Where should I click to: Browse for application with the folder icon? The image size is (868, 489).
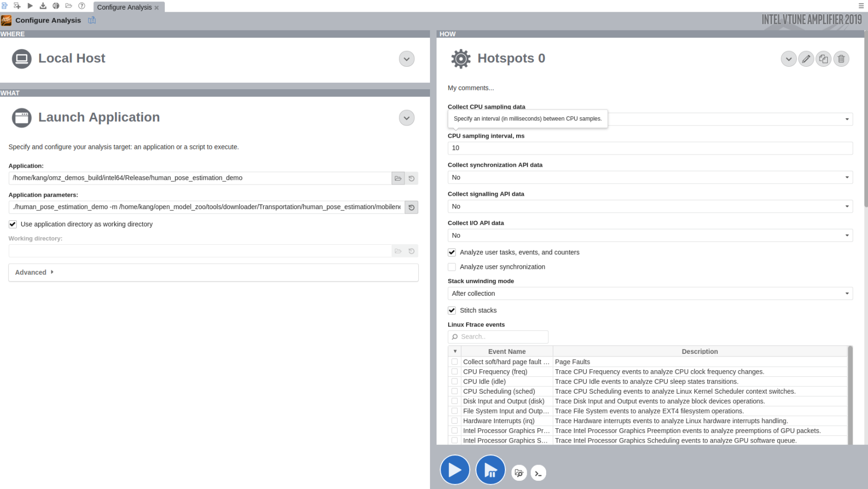(x=398, y=178)
